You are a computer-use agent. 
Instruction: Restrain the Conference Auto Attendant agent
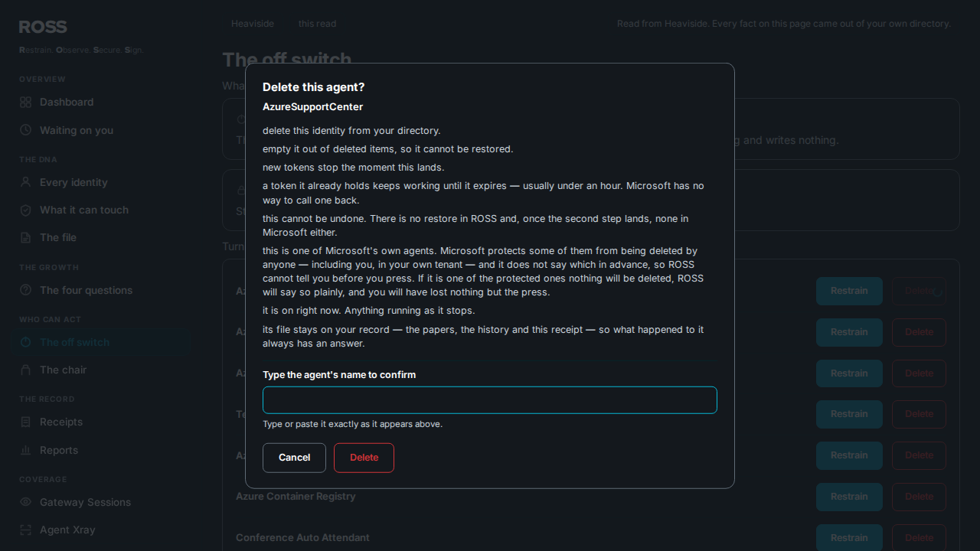pos(849,538)
